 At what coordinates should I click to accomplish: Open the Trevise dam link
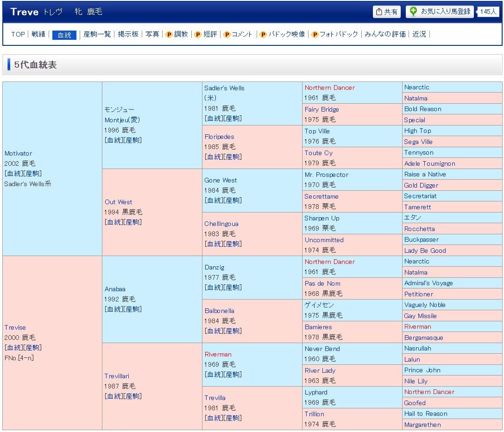click(15, 327)
